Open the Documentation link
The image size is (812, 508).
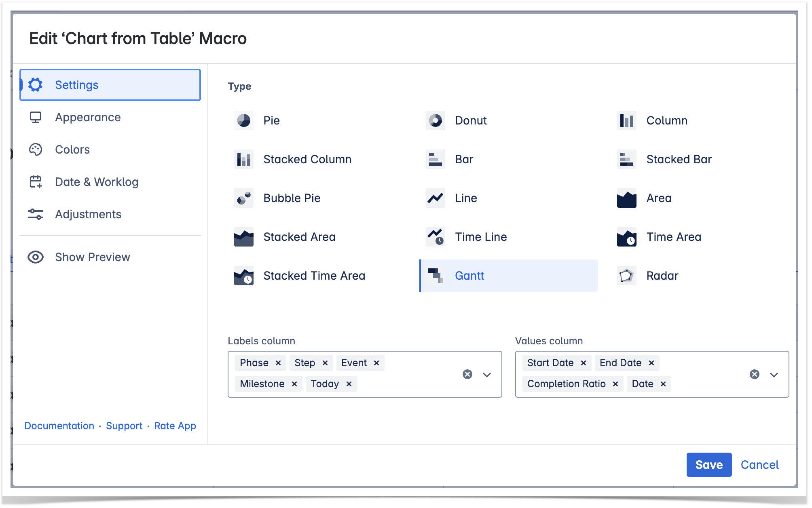59,426
